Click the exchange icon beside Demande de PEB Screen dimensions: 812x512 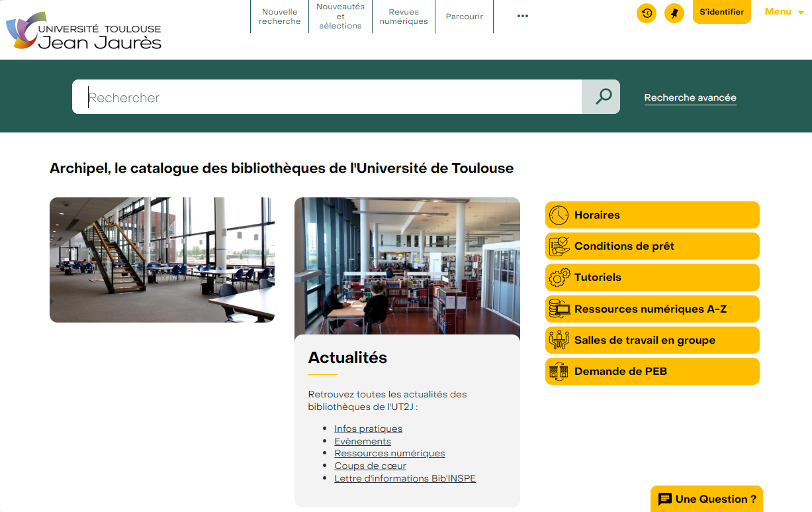click(x=559, y=371)
